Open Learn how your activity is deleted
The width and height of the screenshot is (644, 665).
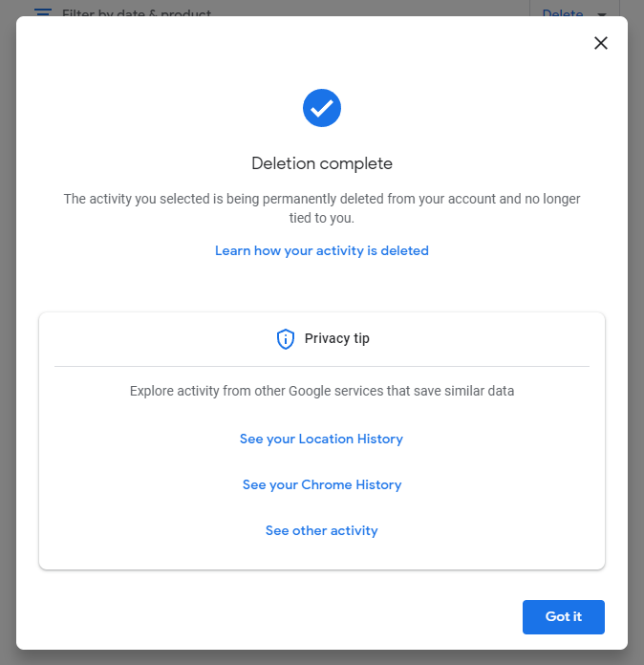click(x=322, y=251)
